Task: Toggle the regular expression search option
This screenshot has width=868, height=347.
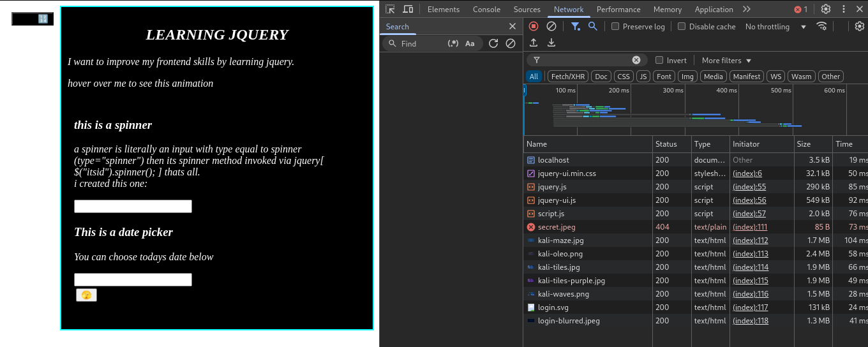Action: tap(453, 43)
